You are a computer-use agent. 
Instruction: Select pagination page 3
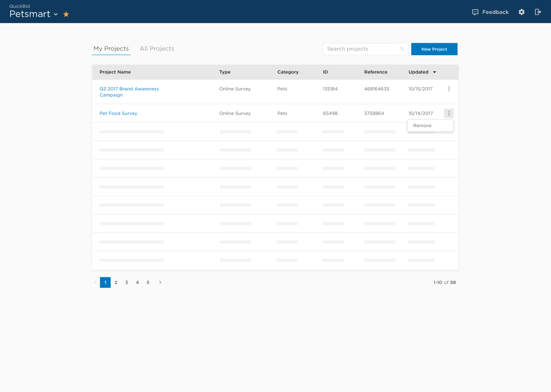click(126, 282)
